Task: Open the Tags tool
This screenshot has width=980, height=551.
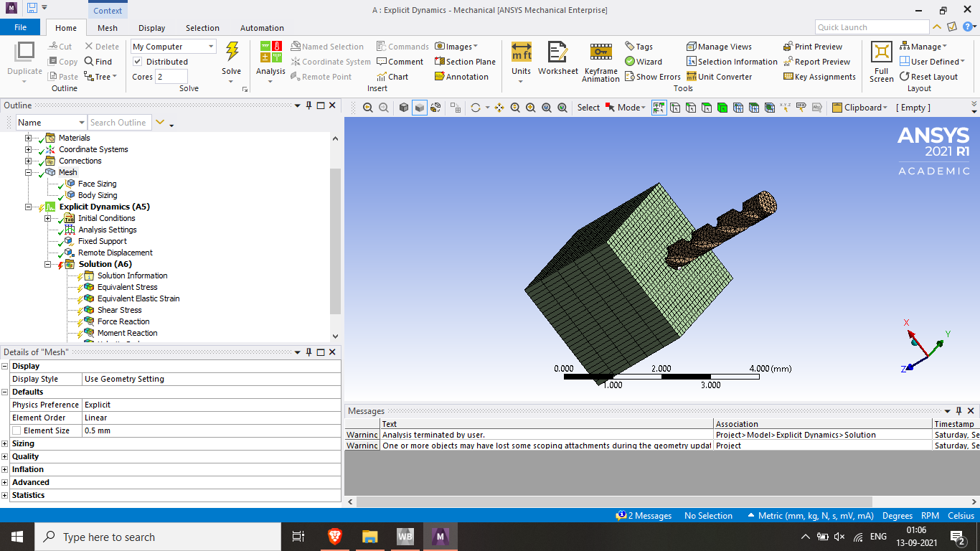Action: [x=639, y=47]
